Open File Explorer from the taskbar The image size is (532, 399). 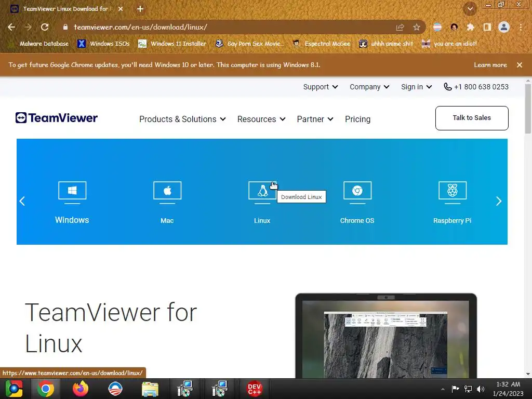point(150,389)
